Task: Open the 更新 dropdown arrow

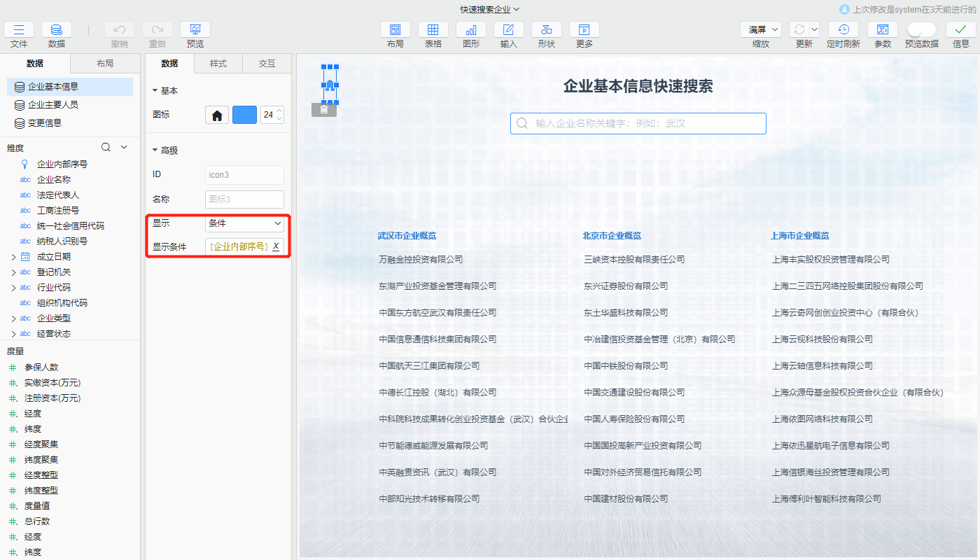Action: [814, 29]
